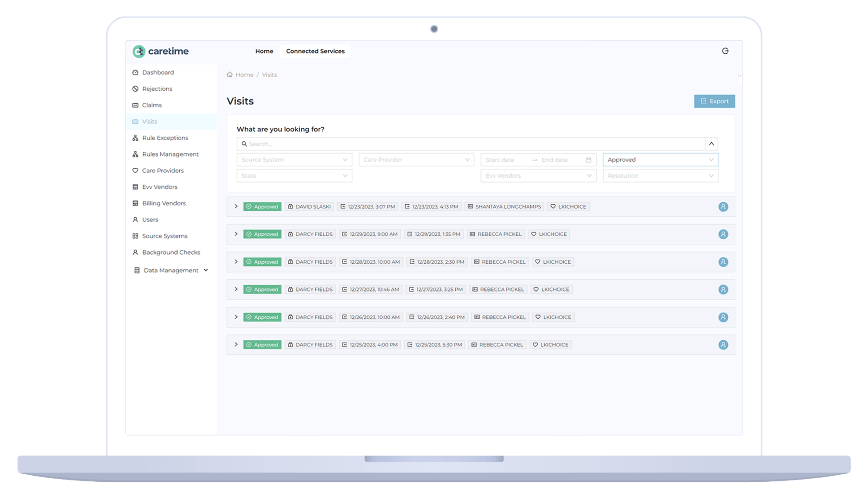The image size is (868, 503).
Task: Open the Dashboard sidebar item
Action: [171, 72]
